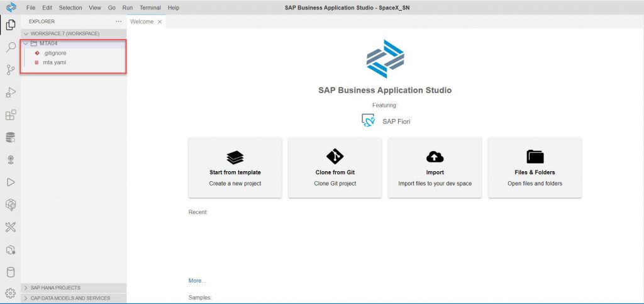
Task: Click the document-with-dot activity bar icon
Action: pyautogui.click(x=11, y=249)
